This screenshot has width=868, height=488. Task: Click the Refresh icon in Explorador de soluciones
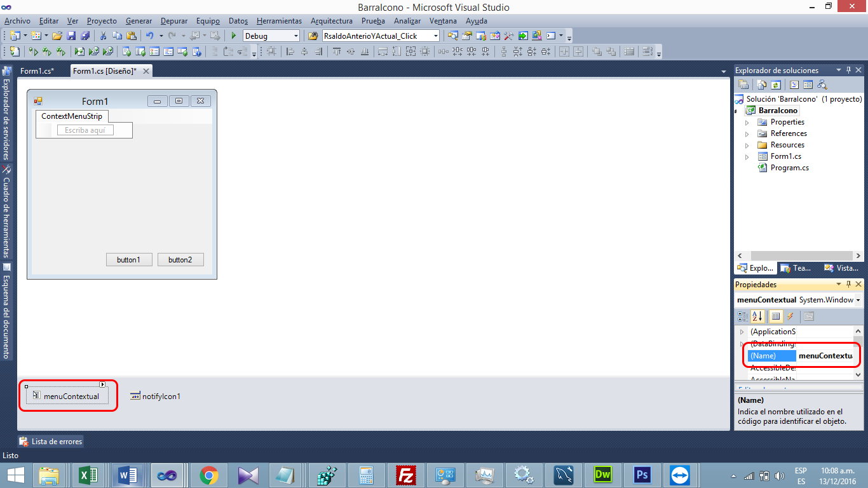pos(775,84)
